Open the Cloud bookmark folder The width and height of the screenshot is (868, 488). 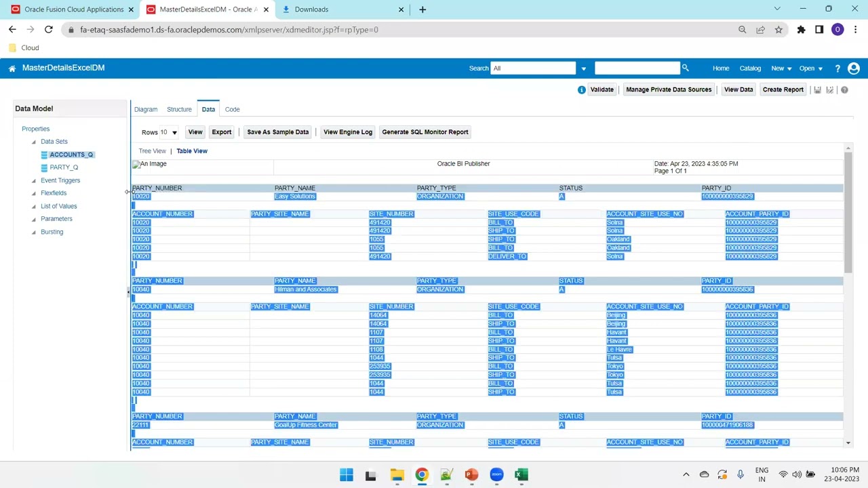click(x=24, y=48)
